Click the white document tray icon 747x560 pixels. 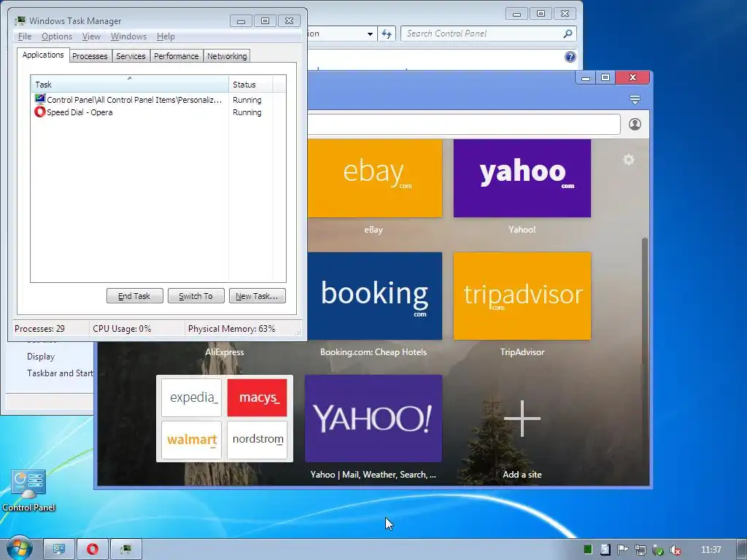(605, 550)
